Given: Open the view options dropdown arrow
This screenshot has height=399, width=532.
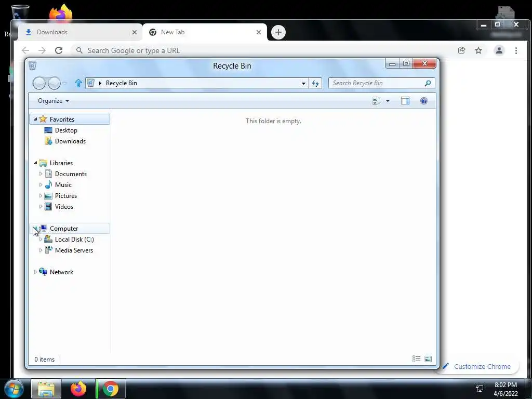Looking at the screenshot, I should tap(388, 101).
